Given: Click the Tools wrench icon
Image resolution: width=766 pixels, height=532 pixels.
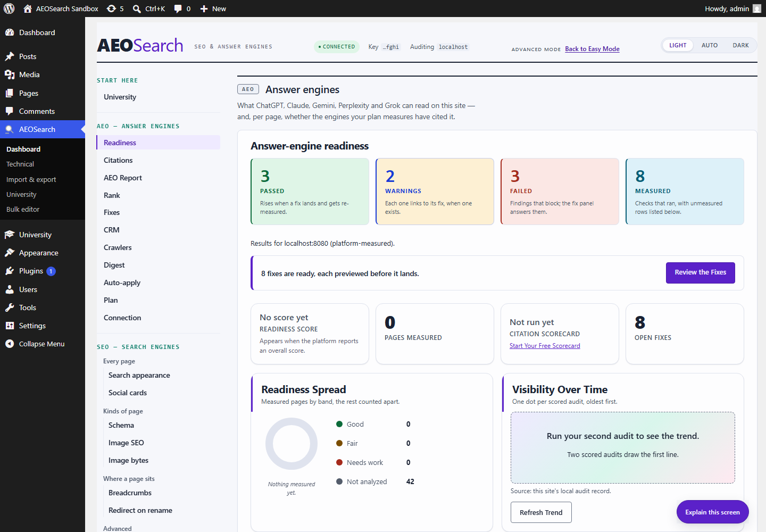Looking at the screenshot, I should click(10, 307).
